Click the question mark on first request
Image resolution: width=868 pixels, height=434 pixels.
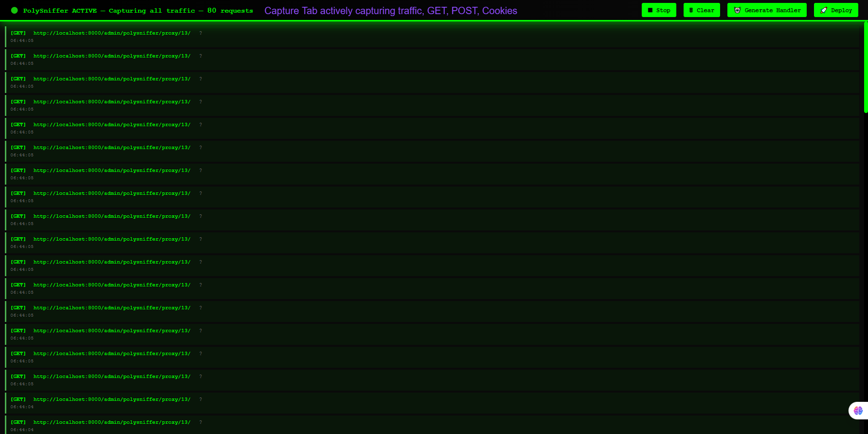tap(200, 33)
